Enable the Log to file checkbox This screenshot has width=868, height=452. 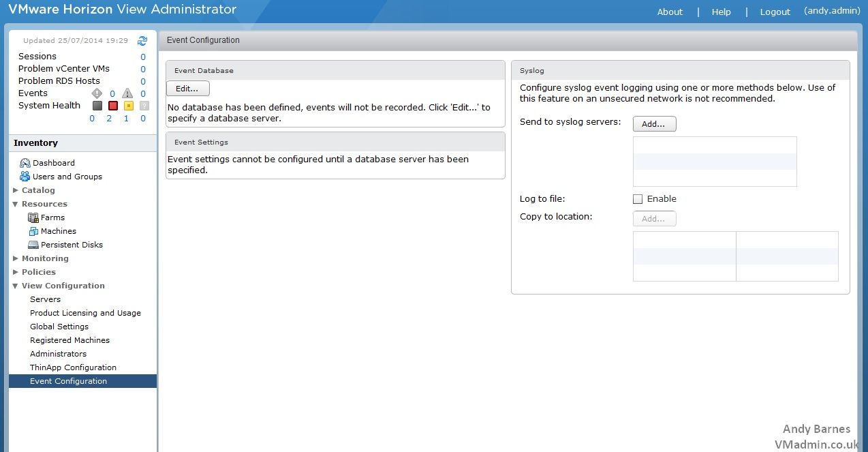click(638, 199)
